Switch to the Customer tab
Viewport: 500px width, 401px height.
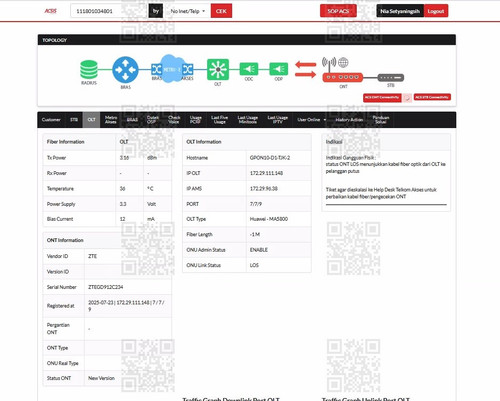click(x=51, y=120)
